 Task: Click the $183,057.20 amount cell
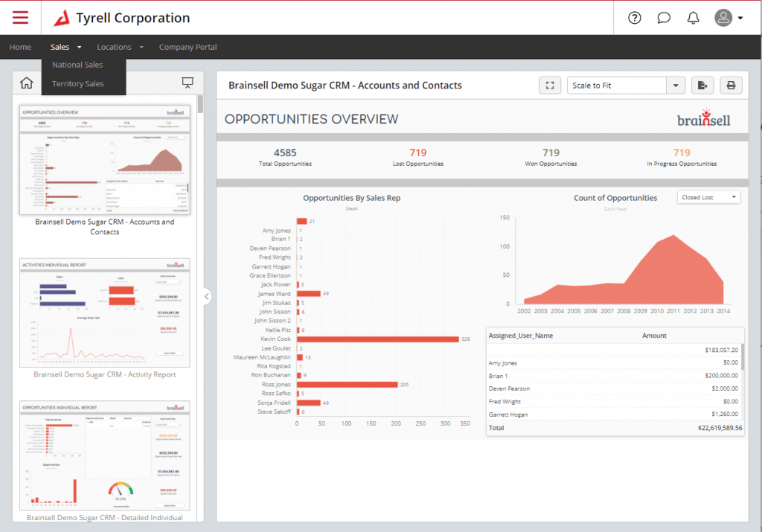pyautogui.click(x=721, y=350)
